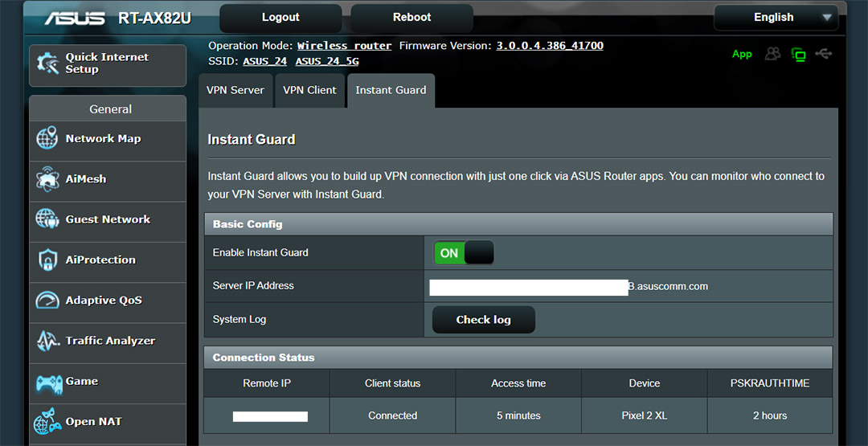Click the USB status icon
The height and width of the screenshot is (446, 868).
pos(824,54)
